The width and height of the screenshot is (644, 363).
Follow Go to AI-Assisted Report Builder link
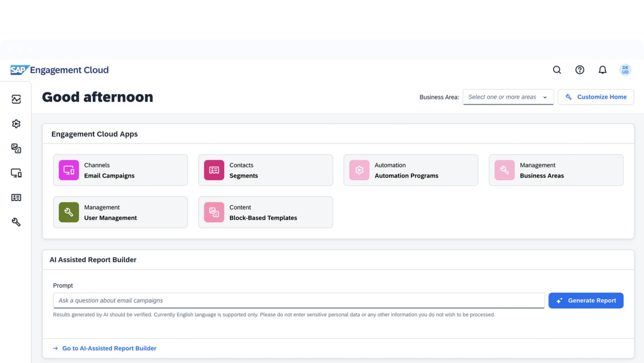pyautogui.click(x=109, y=348)
